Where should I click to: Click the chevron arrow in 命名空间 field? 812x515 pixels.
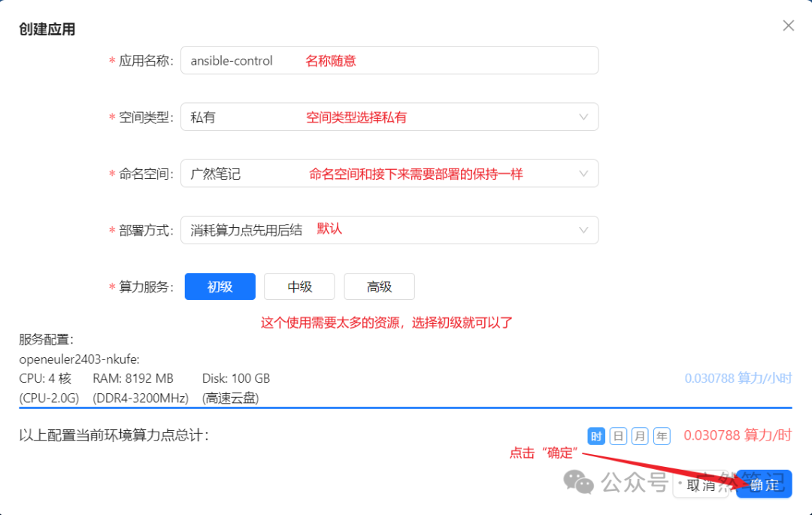click(x=583, y=174)
